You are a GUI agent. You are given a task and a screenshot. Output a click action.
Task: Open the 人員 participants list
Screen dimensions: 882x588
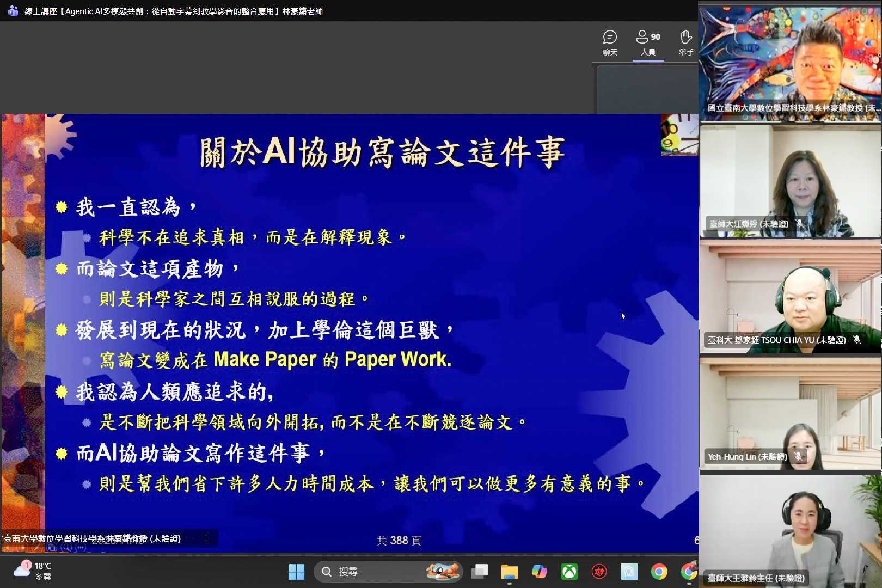(x=648, y=42)
